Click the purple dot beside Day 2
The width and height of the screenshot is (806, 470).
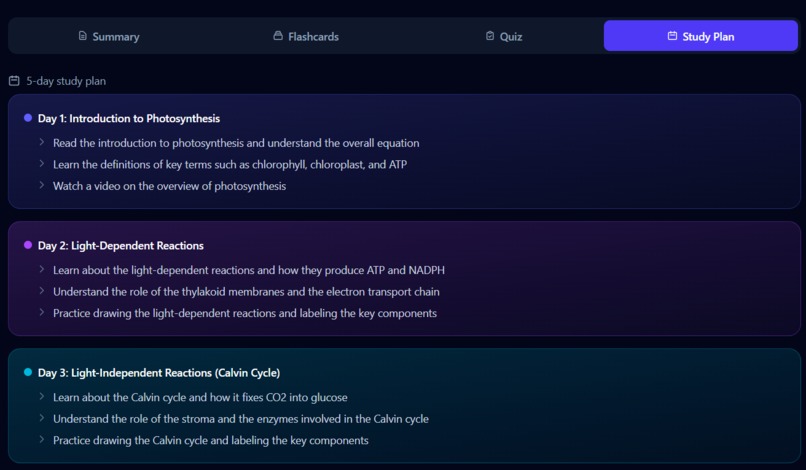pyautogui.click(x=28, y=245)
